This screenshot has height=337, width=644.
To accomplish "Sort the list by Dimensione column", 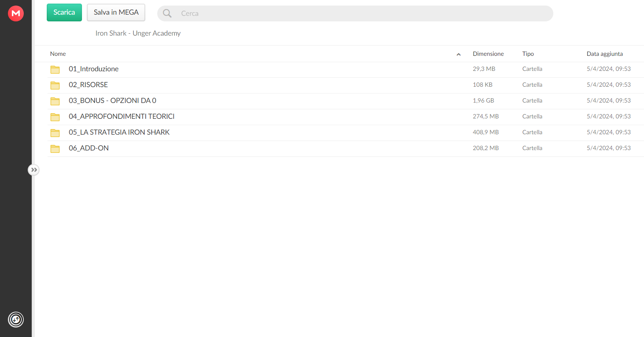I will 488,54.
